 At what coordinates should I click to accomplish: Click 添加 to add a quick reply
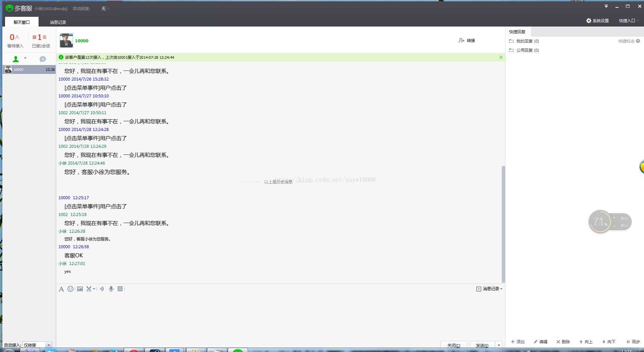(x=518, y=342)
